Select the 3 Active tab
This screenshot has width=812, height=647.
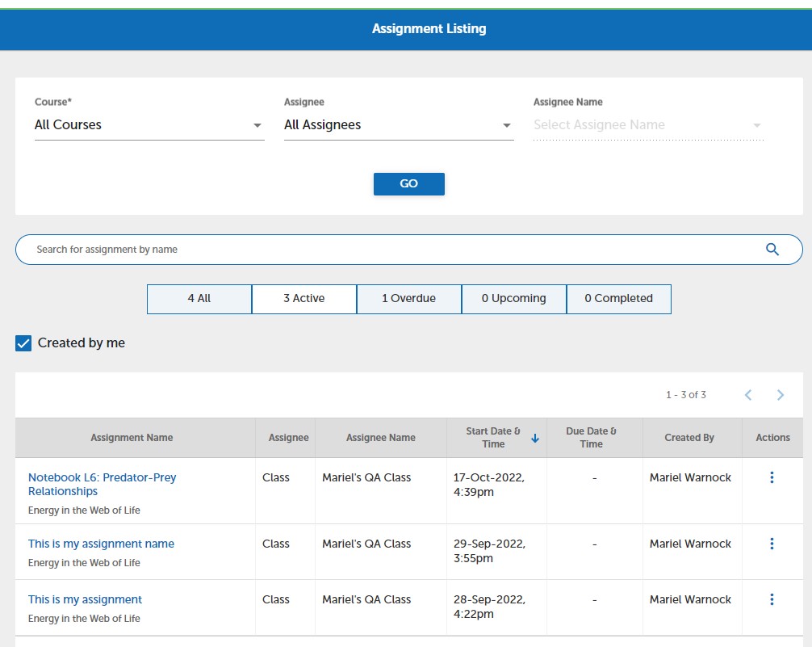click(304, 299)
